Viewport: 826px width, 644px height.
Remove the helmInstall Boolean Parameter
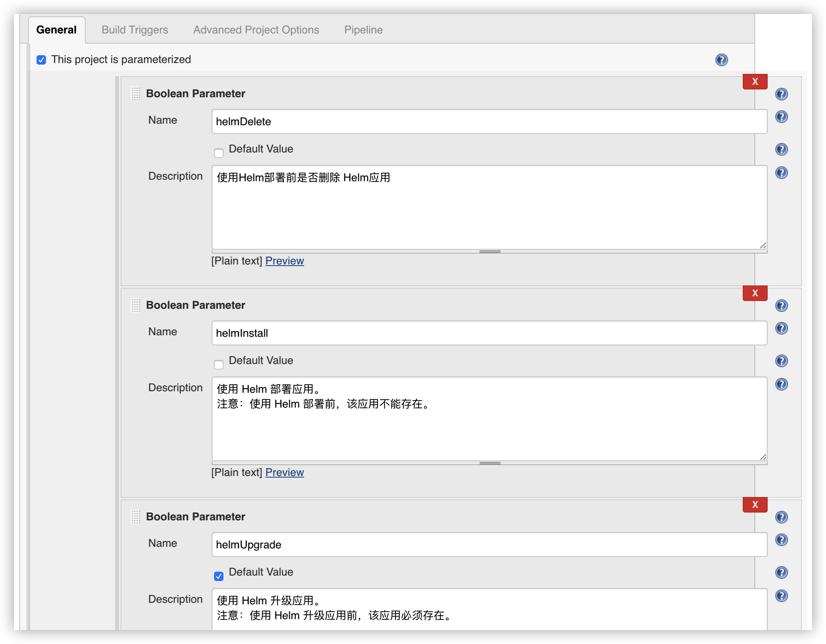(755, 293)
